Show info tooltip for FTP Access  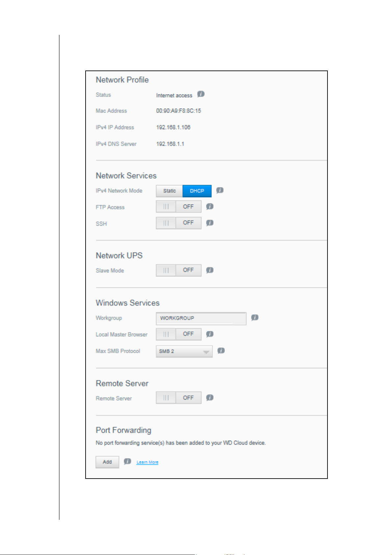coord(210,207)
